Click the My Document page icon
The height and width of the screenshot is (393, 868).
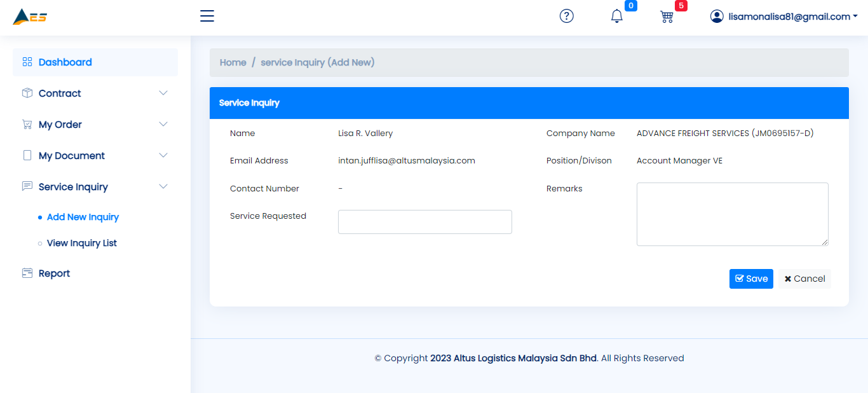click(27, 156)
